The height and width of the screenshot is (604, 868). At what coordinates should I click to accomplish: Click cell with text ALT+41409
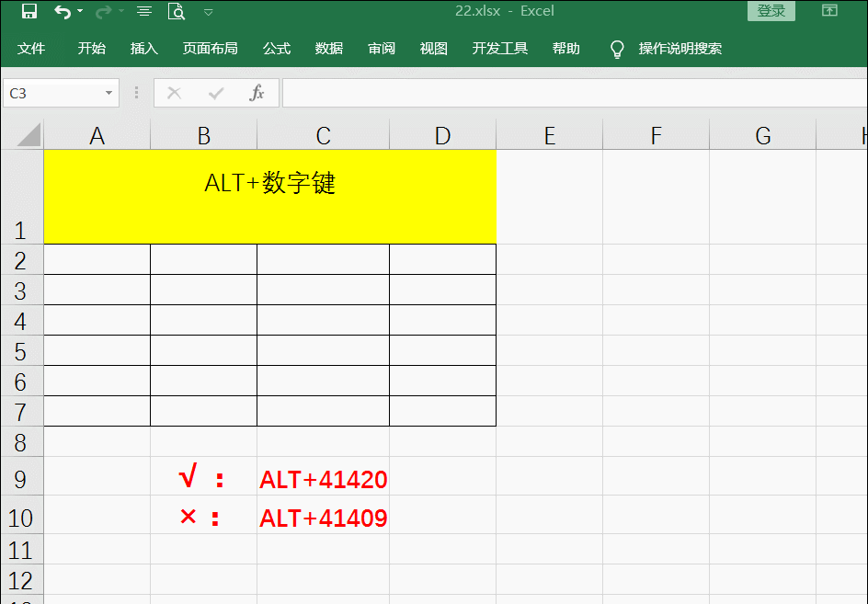point(324,516)
